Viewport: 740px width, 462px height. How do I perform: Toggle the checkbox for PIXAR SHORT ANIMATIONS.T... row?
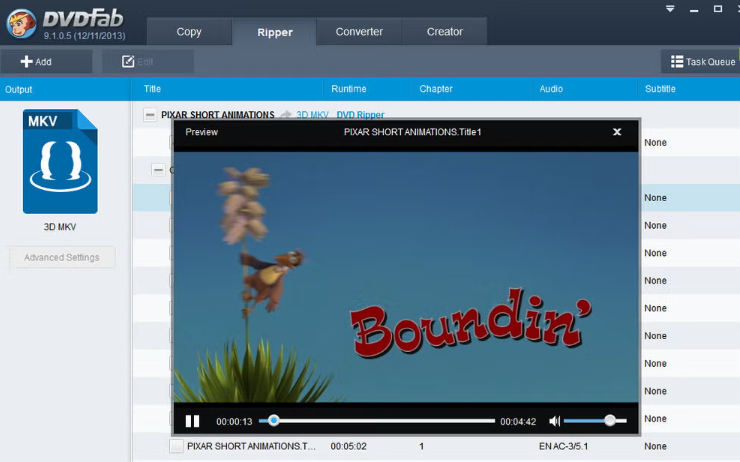(177, 446)
